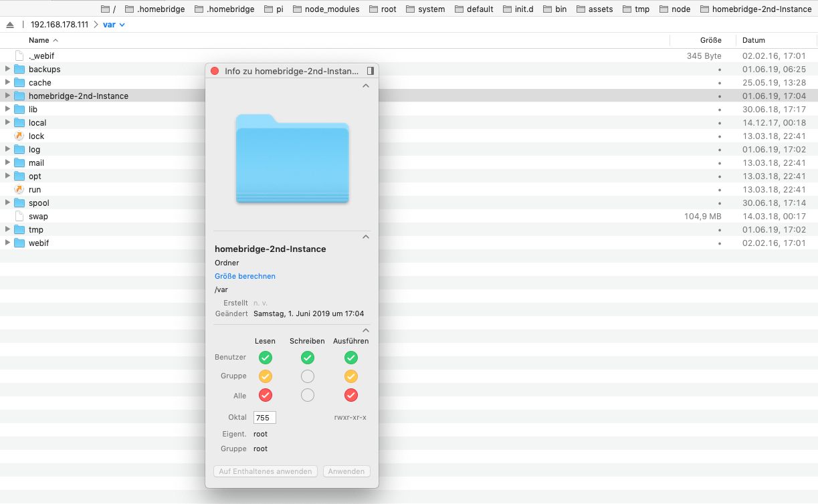Toggle write permission for everyone (Alle)
The height and width of the screenshot is (504, 818).
(x=308, y=396)
